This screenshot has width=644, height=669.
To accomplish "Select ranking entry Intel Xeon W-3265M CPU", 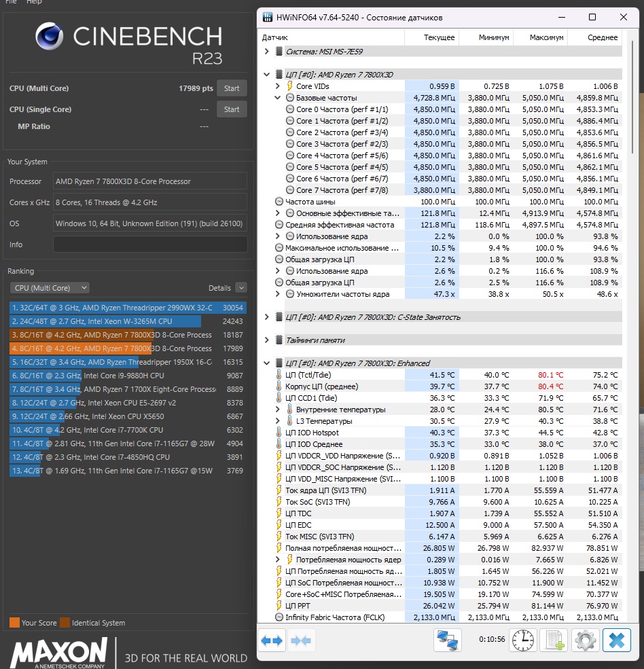I will pos(128,321).
